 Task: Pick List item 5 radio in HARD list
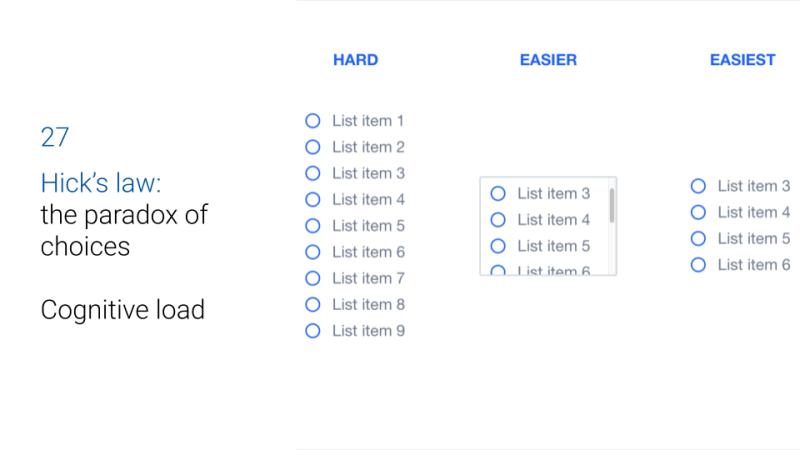[x=313, y=226]
